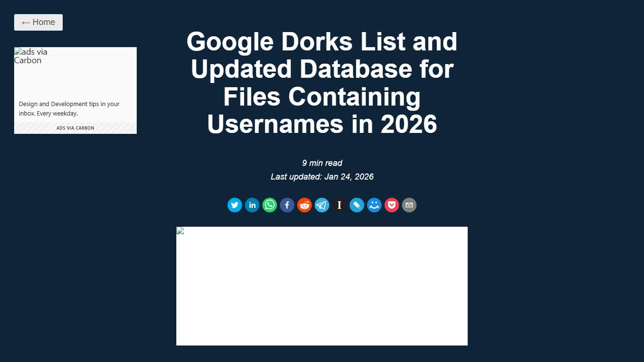Share the post through Telegram

322,205
